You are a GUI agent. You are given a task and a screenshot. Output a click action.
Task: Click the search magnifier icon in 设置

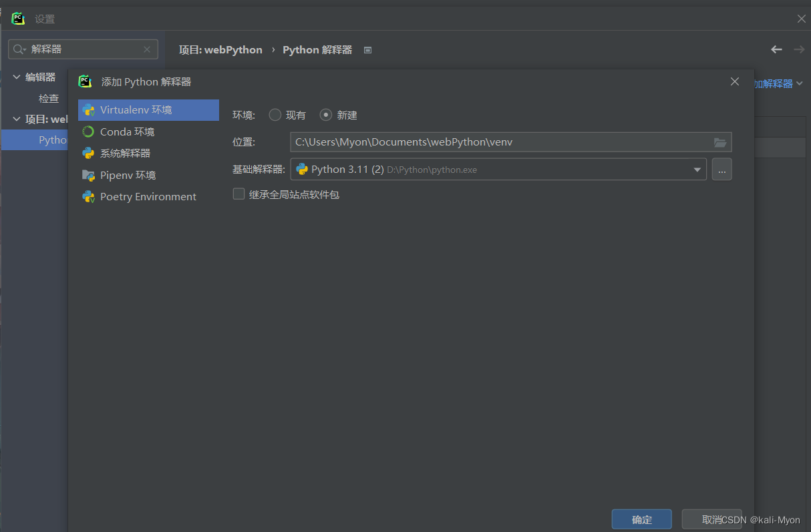click(19, 49)
